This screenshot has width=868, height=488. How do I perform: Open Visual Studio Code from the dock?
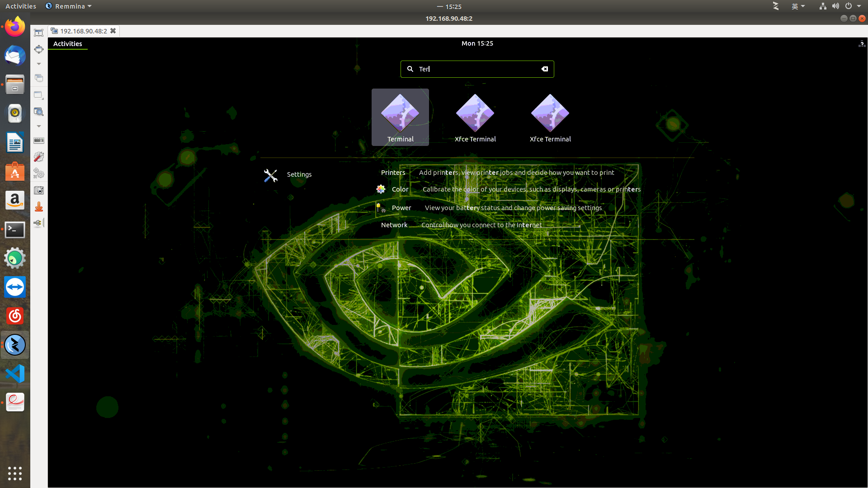tap(15, 374)
